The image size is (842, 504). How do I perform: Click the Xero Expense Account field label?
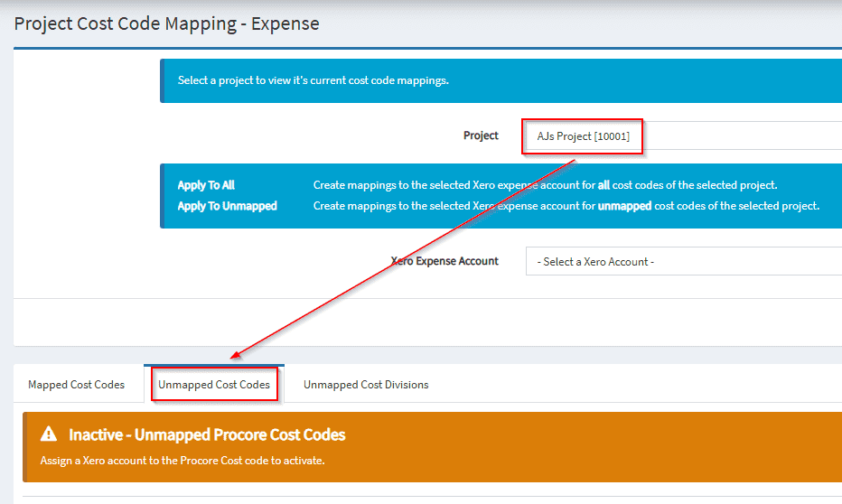444,261
